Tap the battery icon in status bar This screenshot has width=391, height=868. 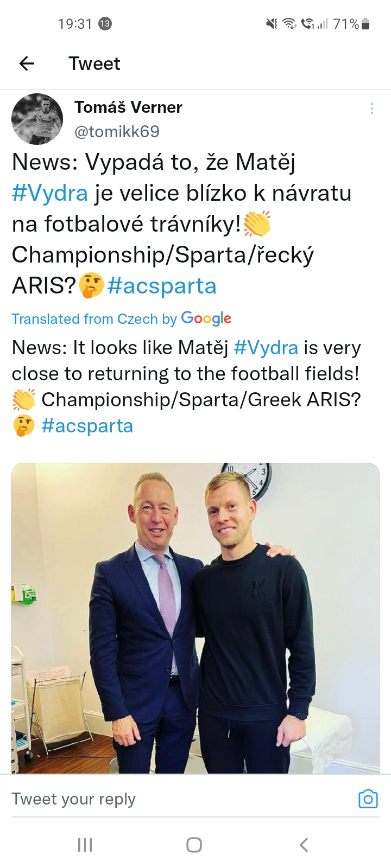[x=365, y=24]
